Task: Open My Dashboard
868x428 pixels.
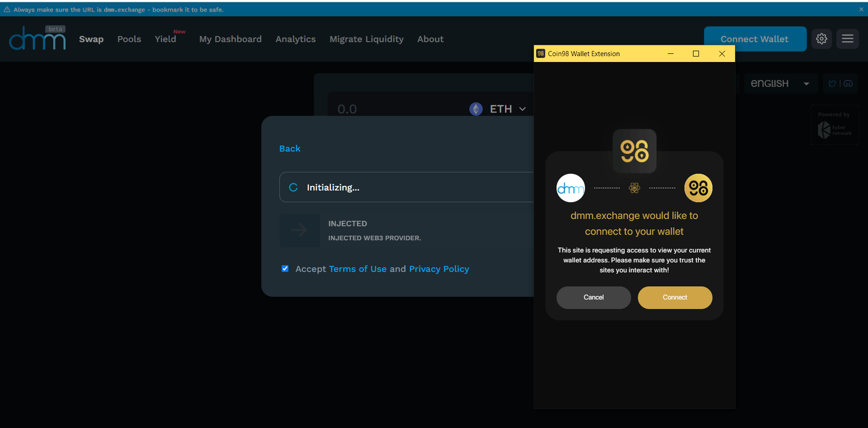Action: coord(230,39)
